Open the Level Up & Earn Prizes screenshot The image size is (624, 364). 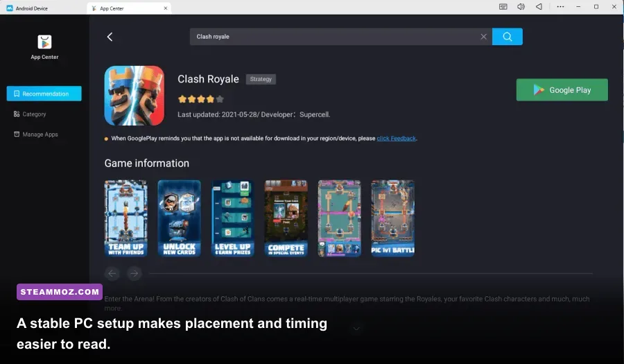[x=232, y=218]
